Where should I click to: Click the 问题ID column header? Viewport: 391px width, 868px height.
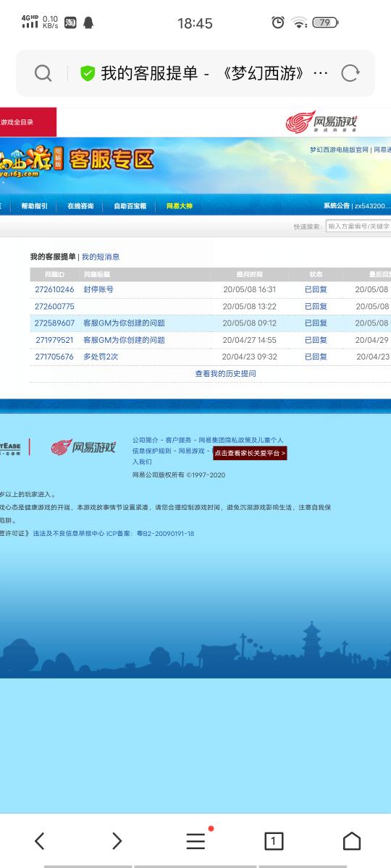[x=54, y=275]
